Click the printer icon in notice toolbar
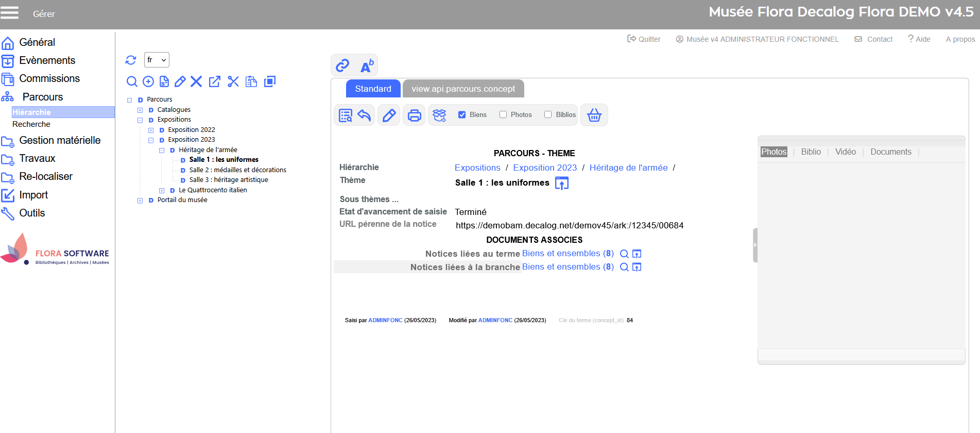 coord(414,115)
